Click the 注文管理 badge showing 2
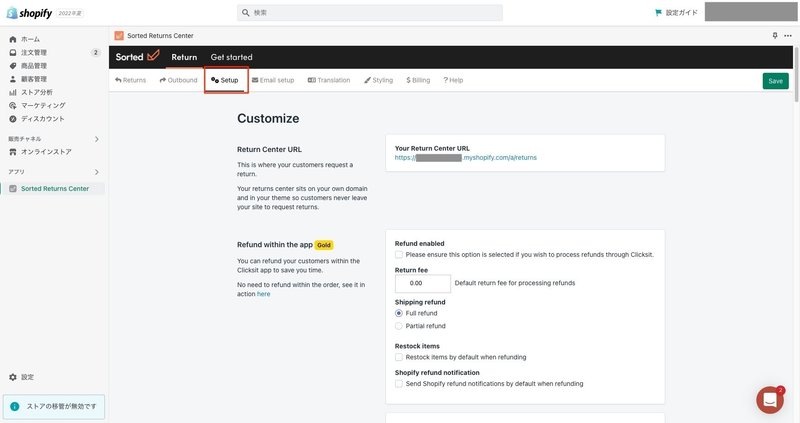 [x=95, y=53]
